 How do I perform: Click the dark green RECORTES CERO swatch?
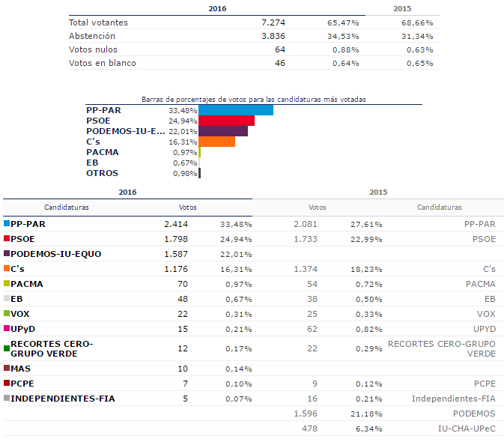pos(7,348)
